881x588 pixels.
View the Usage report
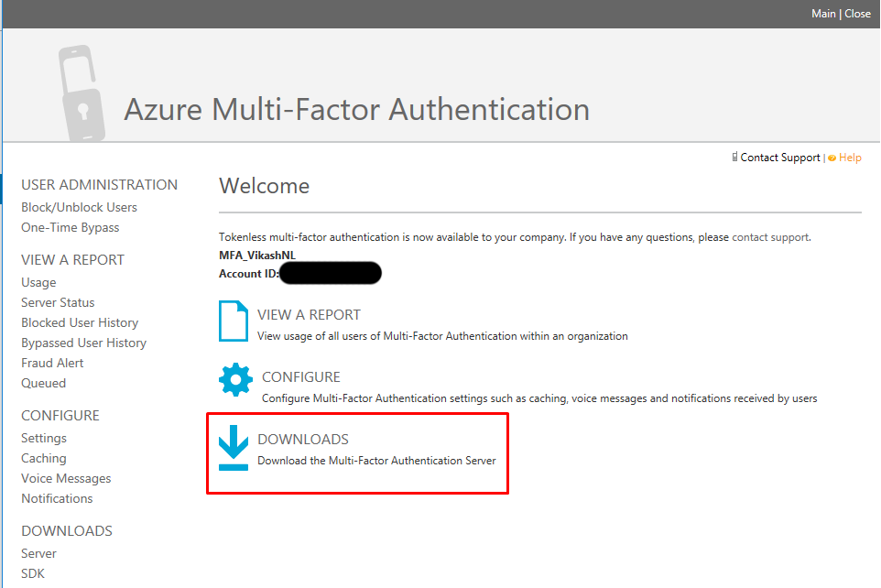pyautogui.click(x=38, y=282)
